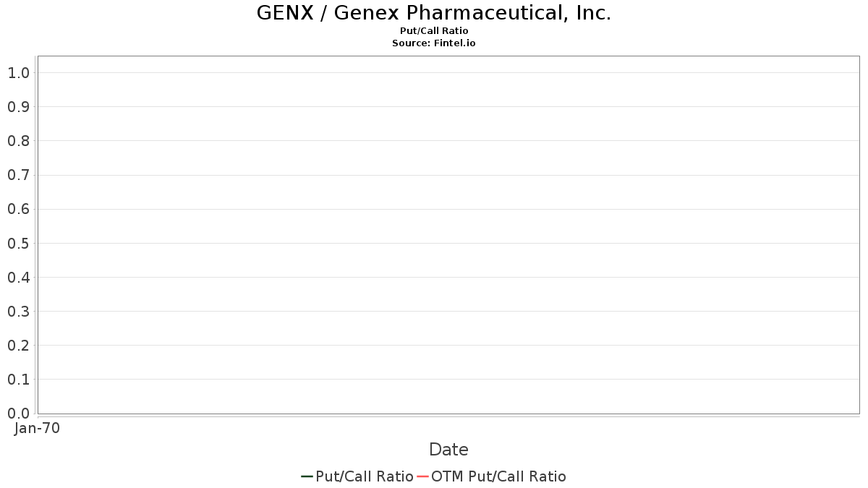Click the 0.1 y-axis tick label
Screen dimensions: 868x488
pos(18,380)
